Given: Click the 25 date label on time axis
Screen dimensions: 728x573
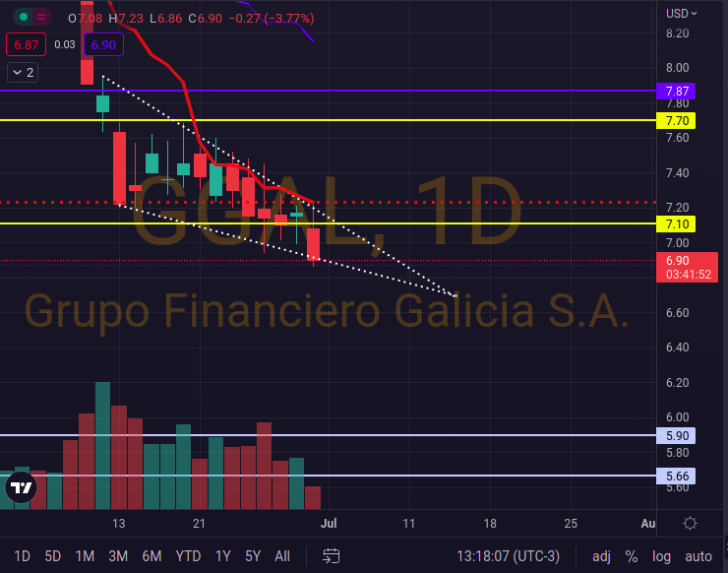Looking at the screenshot, I should pos(571,523).
